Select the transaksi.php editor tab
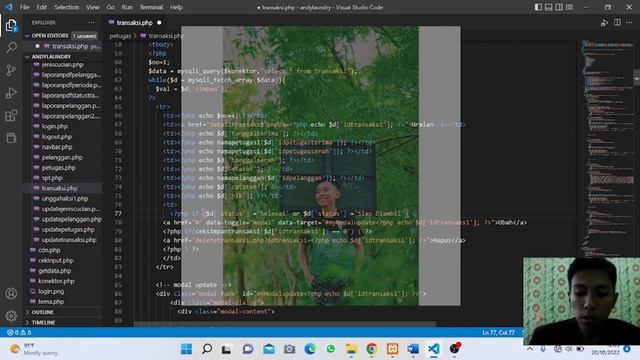640x360 pixels. pyautogui.click(x=135, y=23)
